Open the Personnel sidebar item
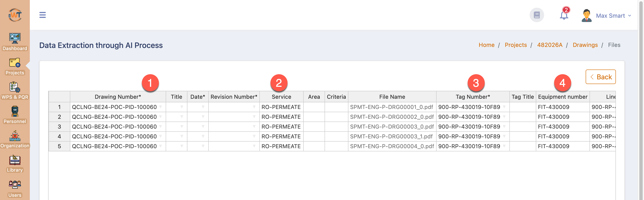This screenshot has width=644, height=200. coord(15,115)
